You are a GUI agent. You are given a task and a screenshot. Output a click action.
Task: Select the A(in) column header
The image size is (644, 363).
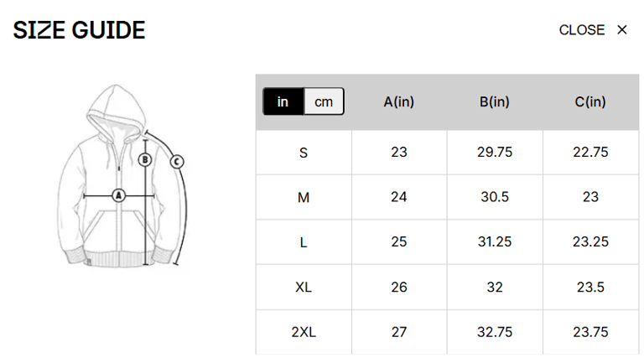(x=399, y=102)
